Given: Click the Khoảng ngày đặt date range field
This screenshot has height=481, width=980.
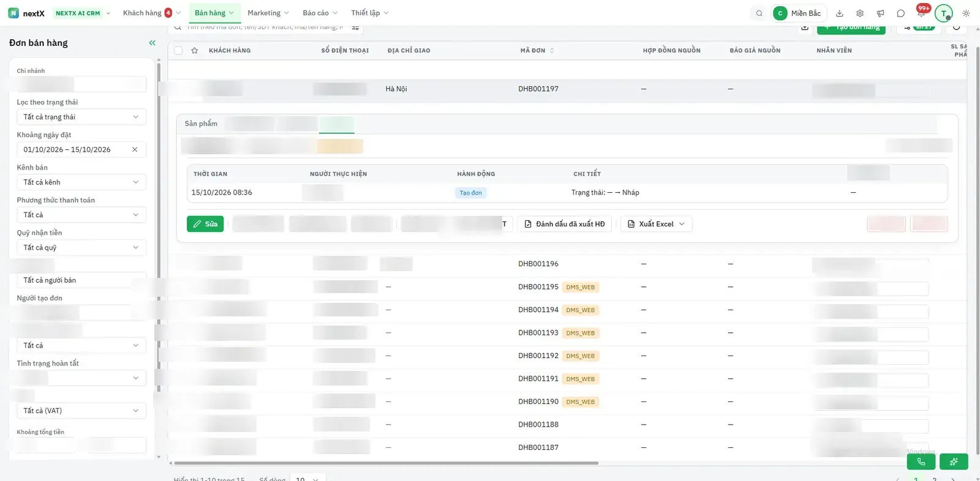Looking at the screenshot, I should 81,149.
